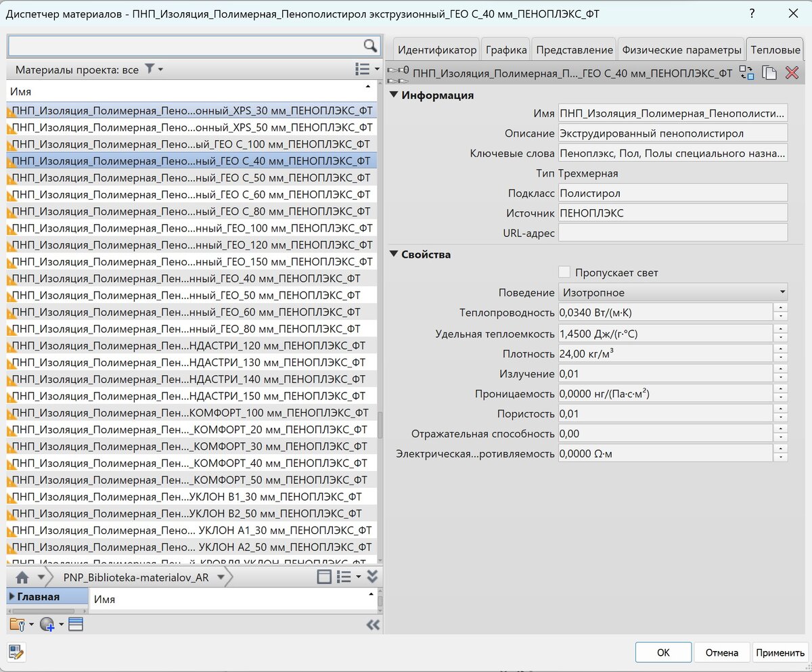Open the material editor icon bottom-left
Image resolution: width=812 pixels, height=672 pixels.
click(x=17, y=652)
